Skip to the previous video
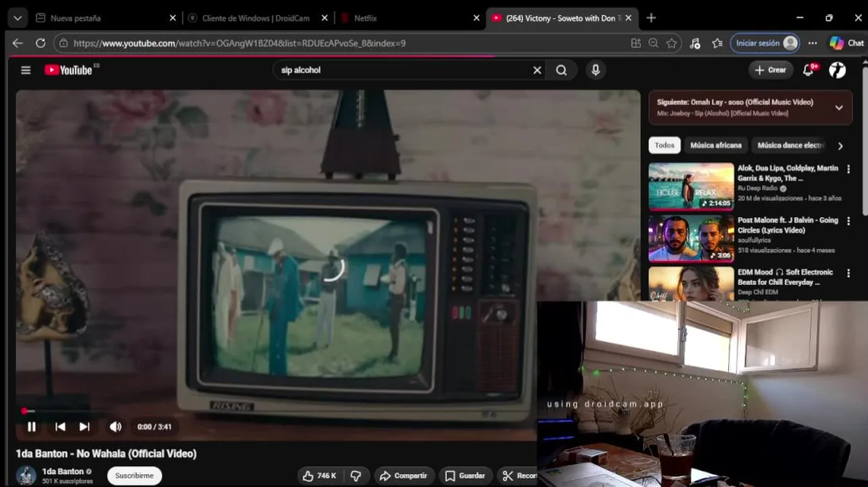Screen dimensions: 868x487 60,427
